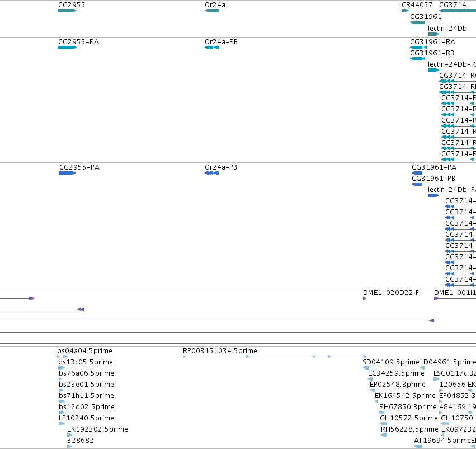Click the Or24a-RB transcript glyph

(x=211, y=48)
